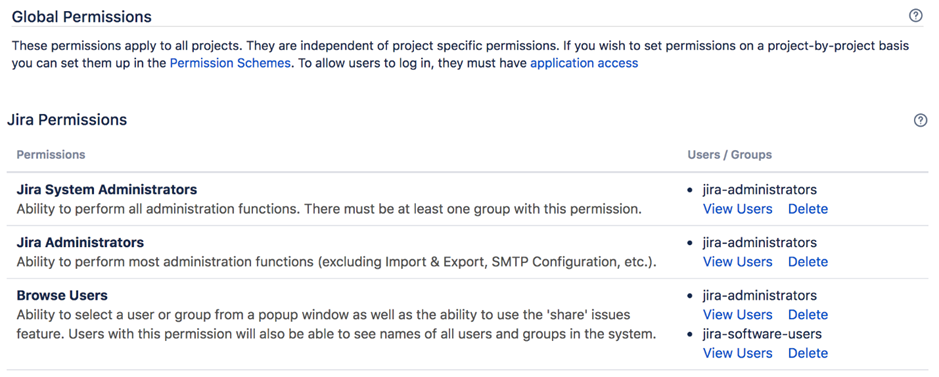
Task: Open help icon beside Global Permissions heading
Action: [915, 16]
